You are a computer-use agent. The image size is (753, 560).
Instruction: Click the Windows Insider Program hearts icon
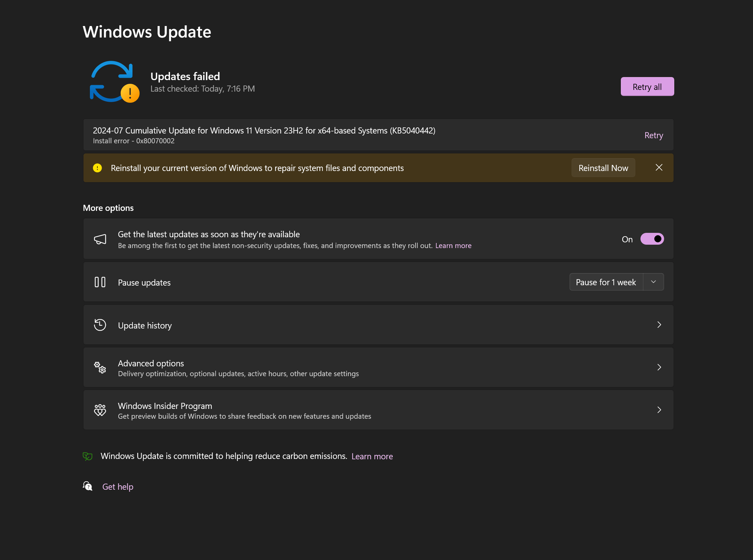click(x=100, y=410)
